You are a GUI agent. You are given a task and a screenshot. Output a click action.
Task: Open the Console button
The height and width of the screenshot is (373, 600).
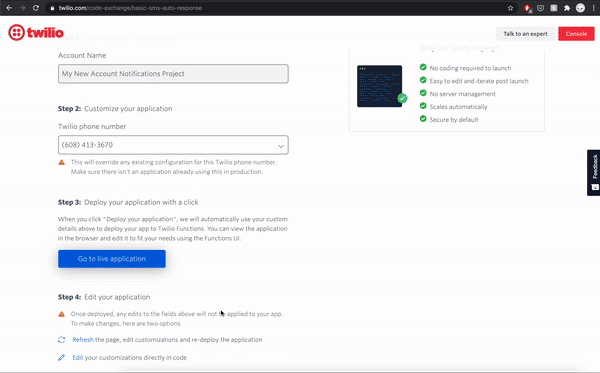coord(576,34)
